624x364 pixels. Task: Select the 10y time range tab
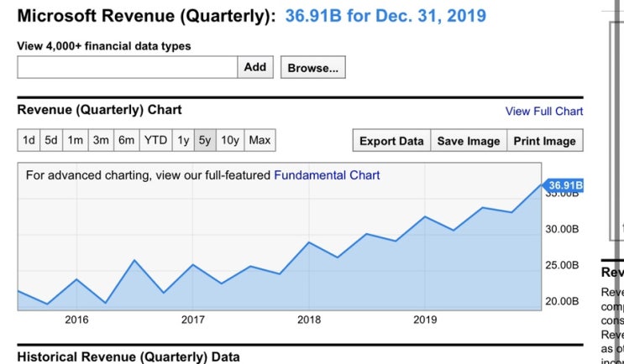tap(230, 140)
